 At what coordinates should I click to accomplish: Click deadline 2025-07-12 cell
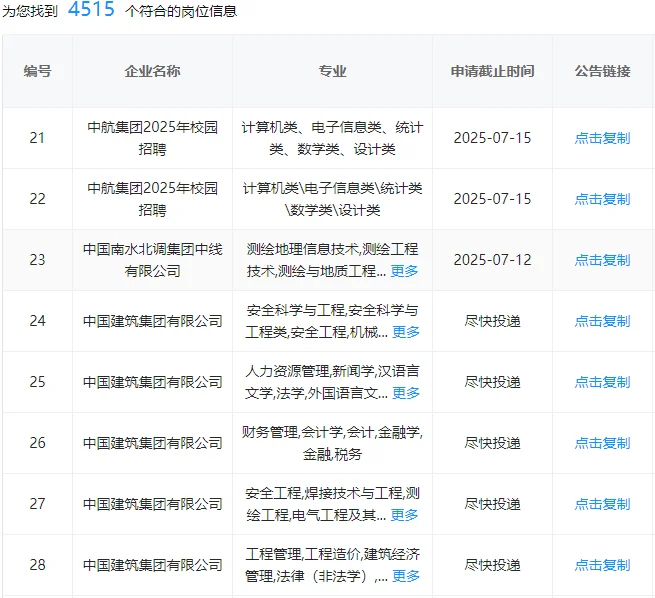[x=493, y=260]
